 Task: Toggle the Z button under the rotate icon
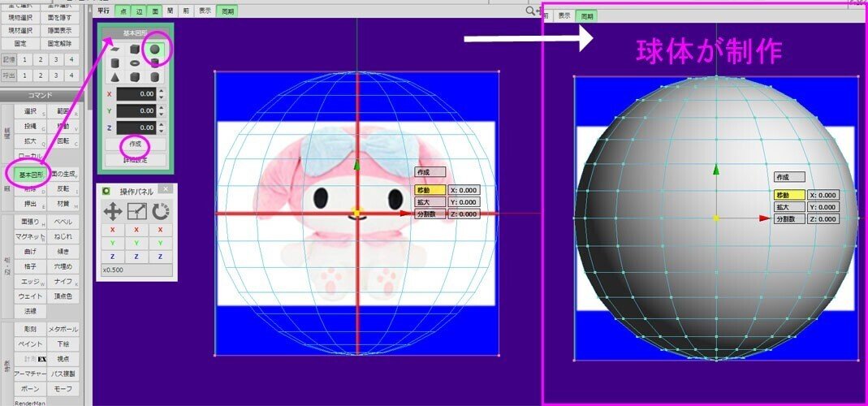161,257
